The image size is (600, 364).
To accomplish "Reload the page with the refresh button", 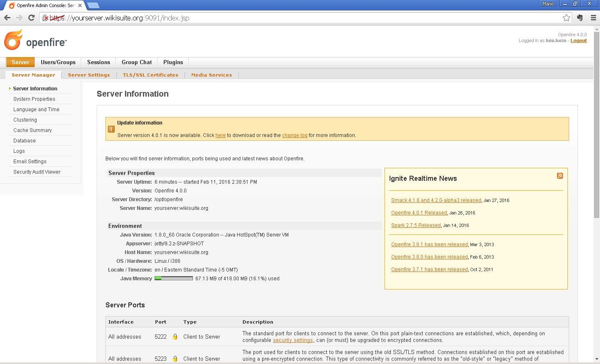I will tap(31, 17).
